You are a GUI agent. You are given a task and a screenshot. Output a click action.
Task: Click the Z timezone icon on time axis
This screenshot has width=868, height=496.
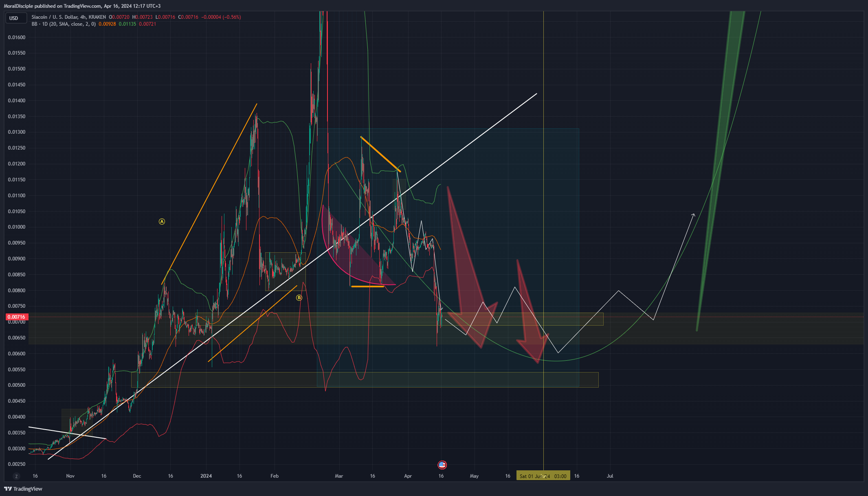coord(16,476)
